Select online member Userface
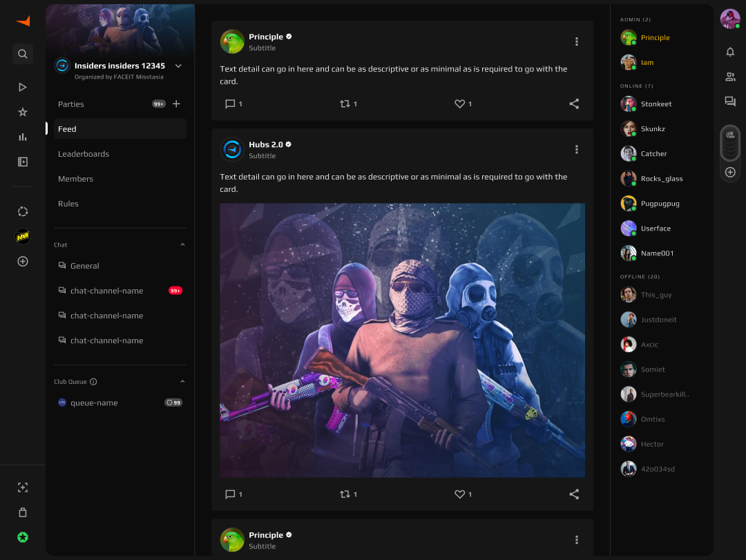 tap(646, 229)
